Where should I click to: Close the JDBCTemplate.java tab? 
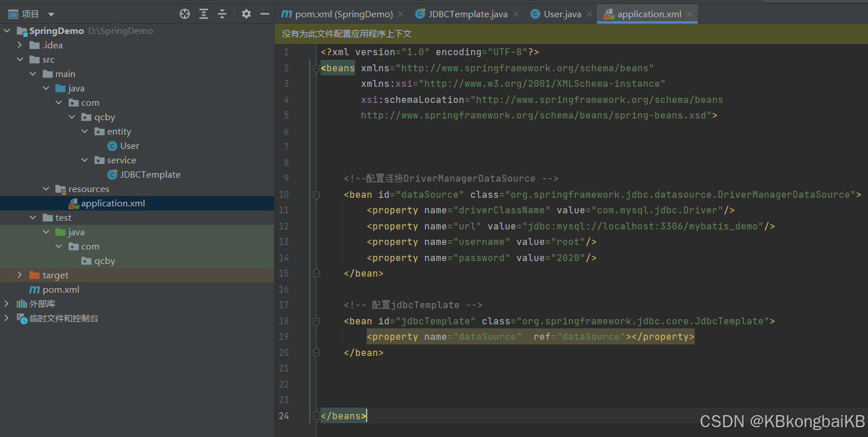[x=515, y=14]
